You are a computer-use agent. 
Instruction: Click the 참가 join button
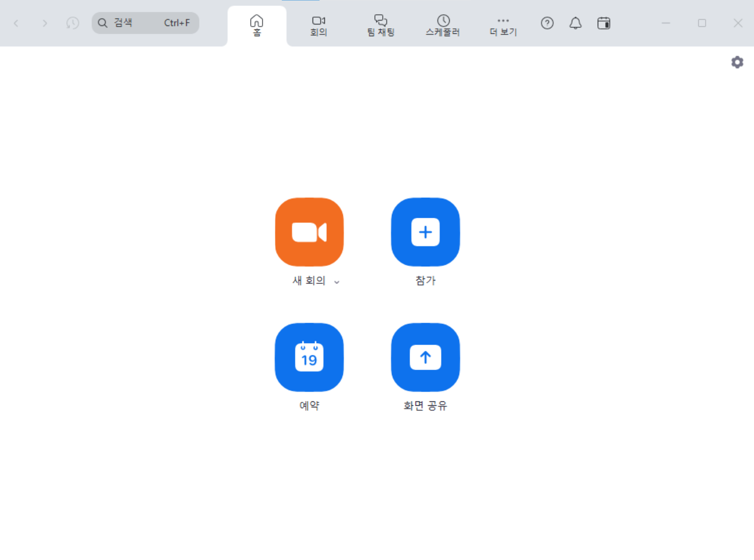425,232
